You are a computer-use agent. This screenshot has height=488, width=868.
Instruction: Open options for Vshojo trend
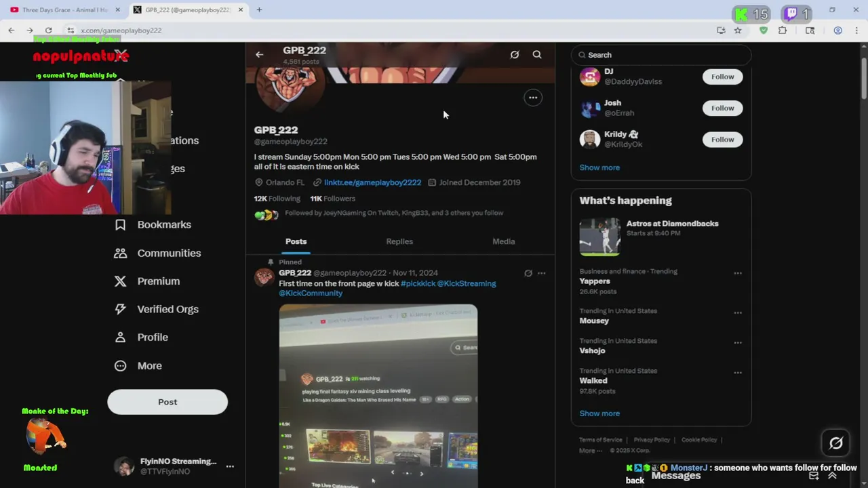tap(738, 342)
